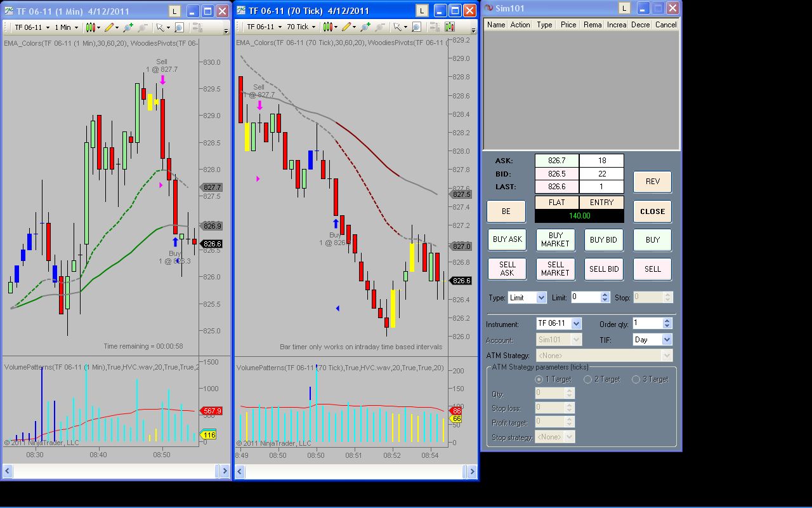Click scroll right arrow on 1 Min chart scrollbar
The width and height of the screenshot is (812, 508).
pyautogui.click(x=225, y=471)
